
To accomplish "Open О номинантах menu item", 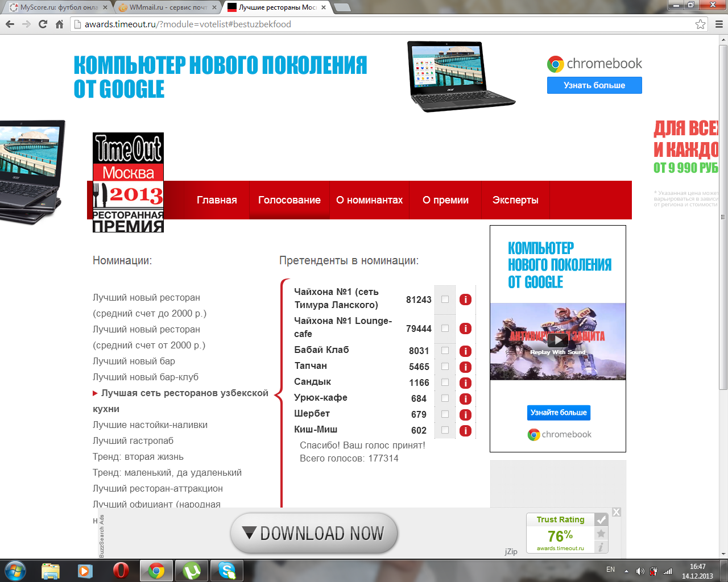I will point(369,200).
